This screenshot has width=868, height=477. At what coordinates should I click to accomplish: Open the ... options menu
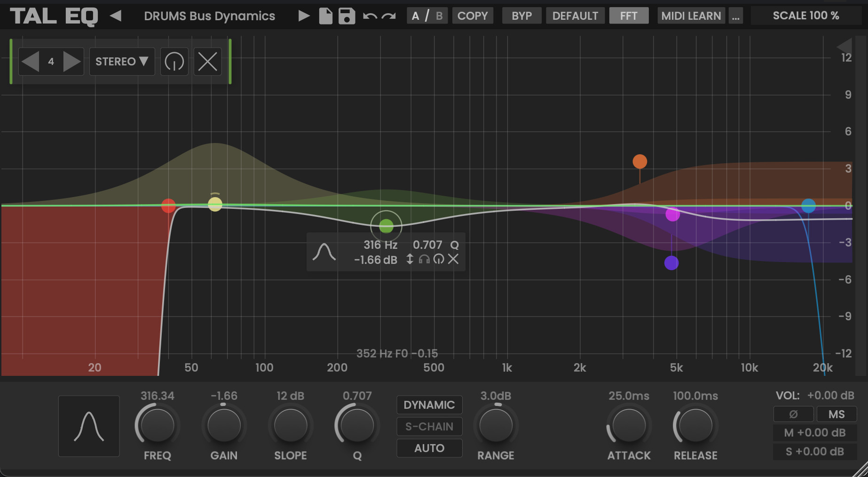point(735,15)
